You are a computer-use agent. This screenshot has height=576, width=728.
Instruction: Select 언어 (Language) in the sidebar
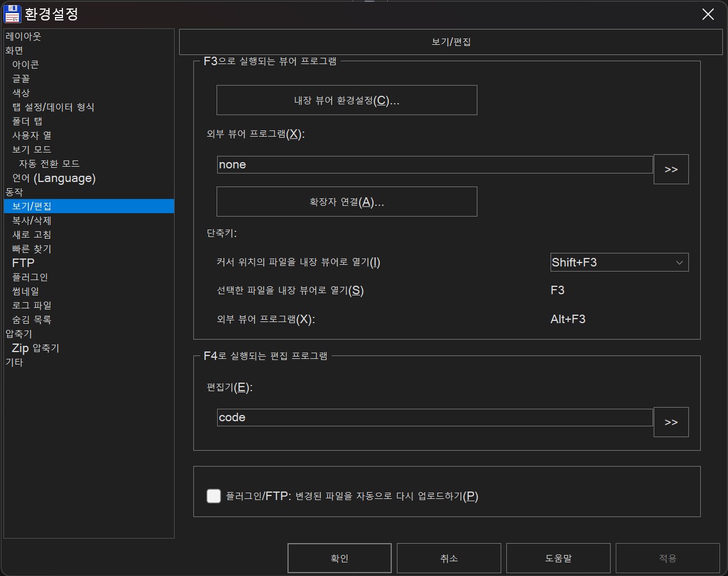54,178
